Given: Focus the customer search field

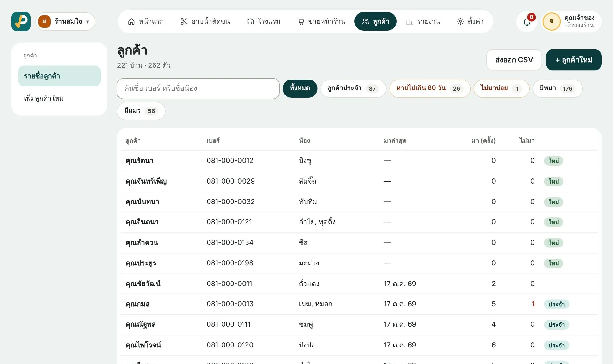Looking at the screenshot, I should (x=198, y=88).
